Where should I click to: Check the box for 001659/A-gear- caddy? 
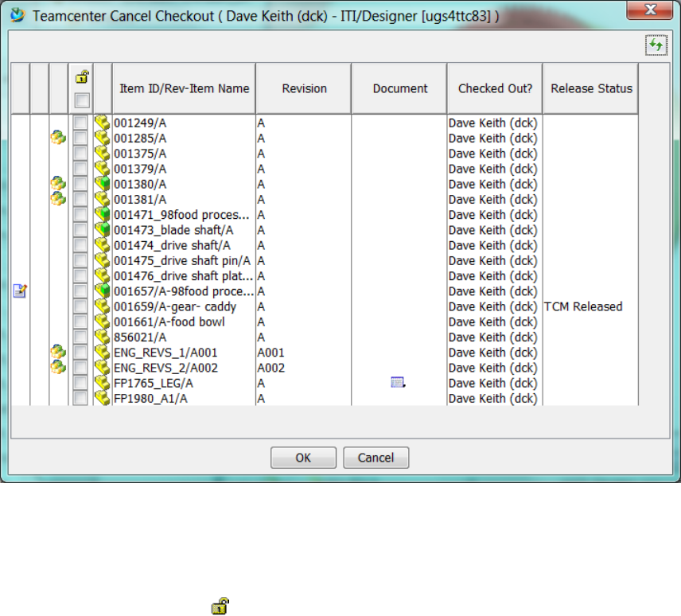point(80,306)
